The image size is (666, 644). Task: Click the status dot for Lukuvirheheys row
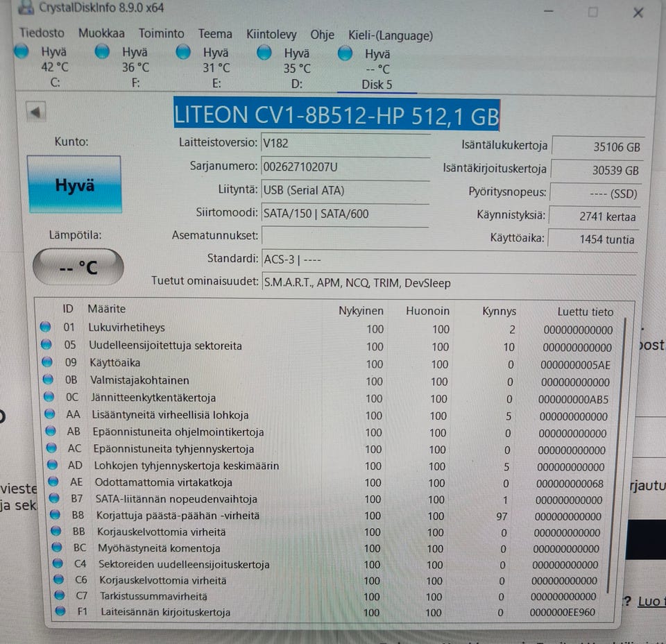click(46, 327)
